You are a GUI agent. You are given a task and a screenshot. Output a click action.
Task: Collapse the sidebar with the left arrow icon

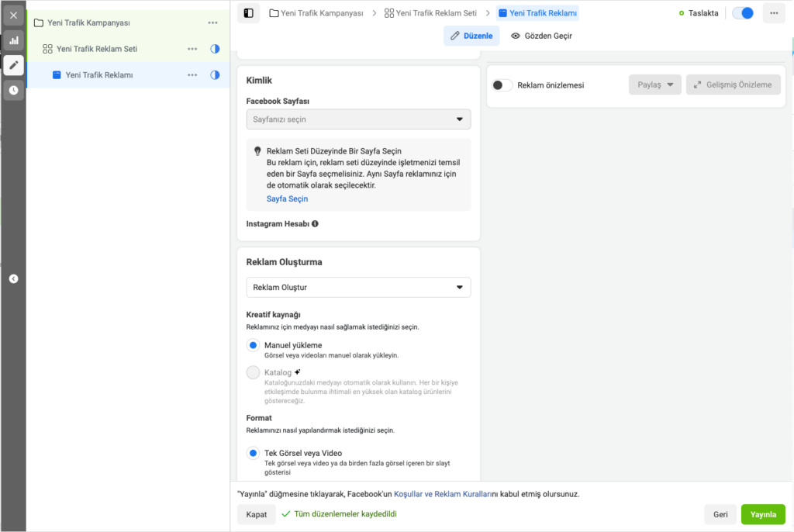pos(13,279)
